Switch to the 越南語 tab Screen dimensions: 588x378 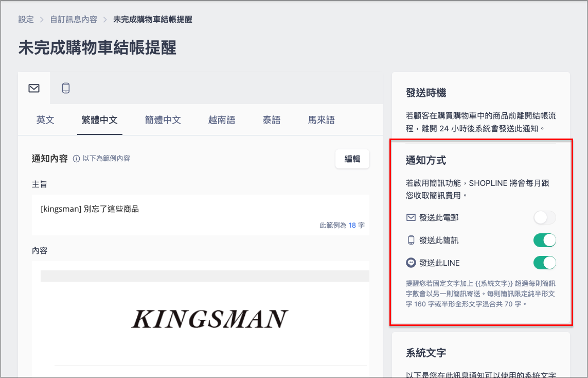[x=222, y=120]
